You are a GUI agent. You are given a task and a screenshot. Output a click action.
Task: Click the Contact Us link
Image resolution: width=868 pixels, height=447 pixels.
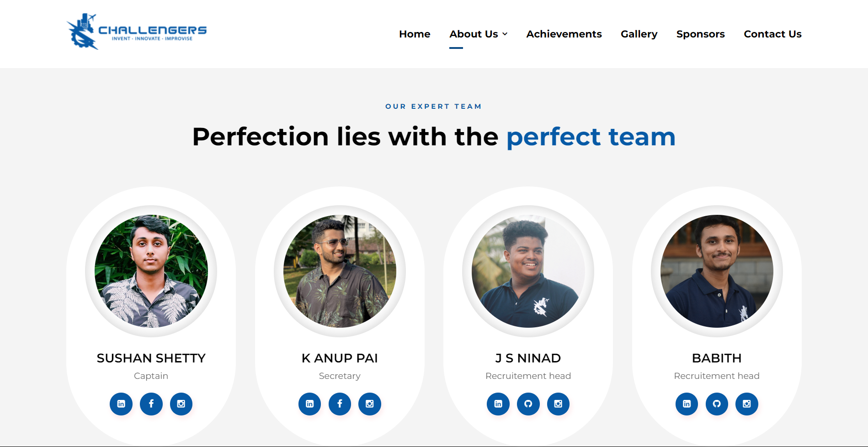pyautogui.click(x=772, y=34)
